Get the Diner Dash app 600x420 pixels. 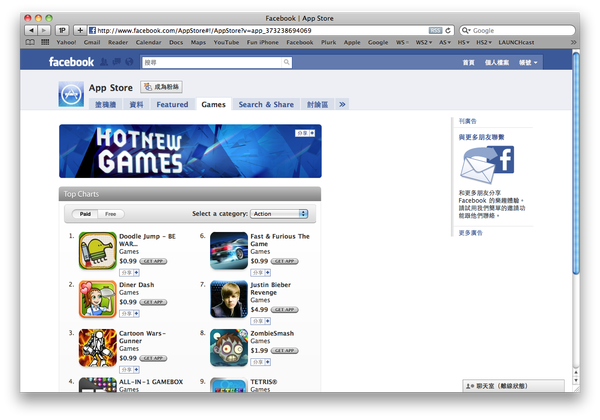point(153,302)
